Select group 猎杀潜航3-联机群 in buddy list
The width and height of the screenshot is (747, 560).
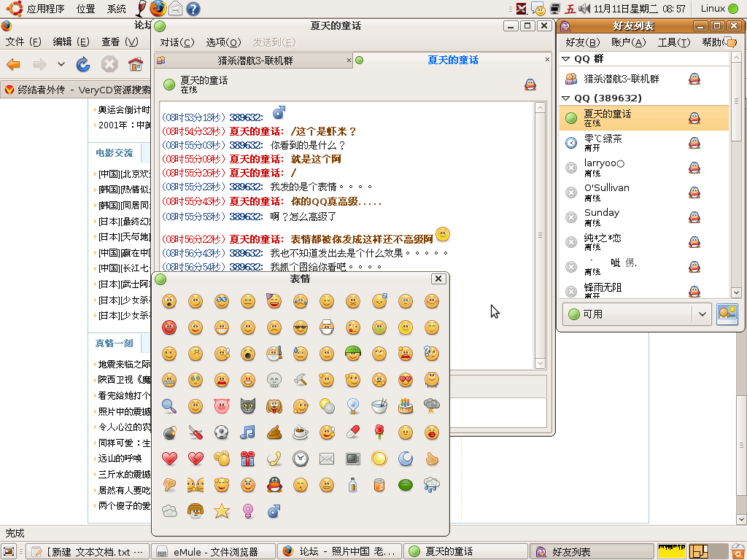(644, 79)
